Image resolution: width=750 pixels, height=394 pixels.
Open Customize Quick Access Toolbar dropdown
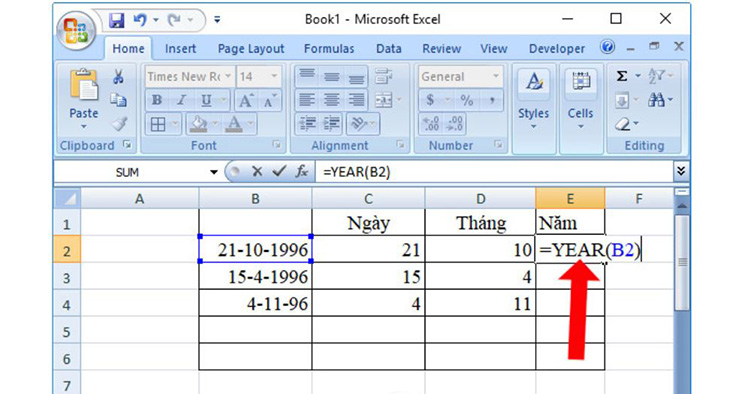(x=217, y=20)
